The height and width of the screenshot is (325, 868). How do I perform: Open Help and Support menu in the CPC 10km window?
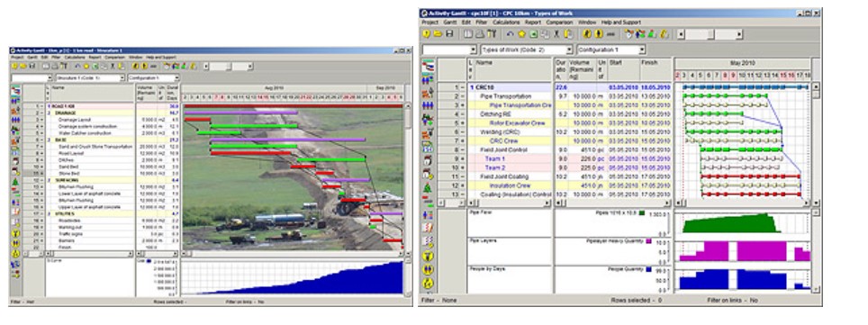click(x=621, y=23)
